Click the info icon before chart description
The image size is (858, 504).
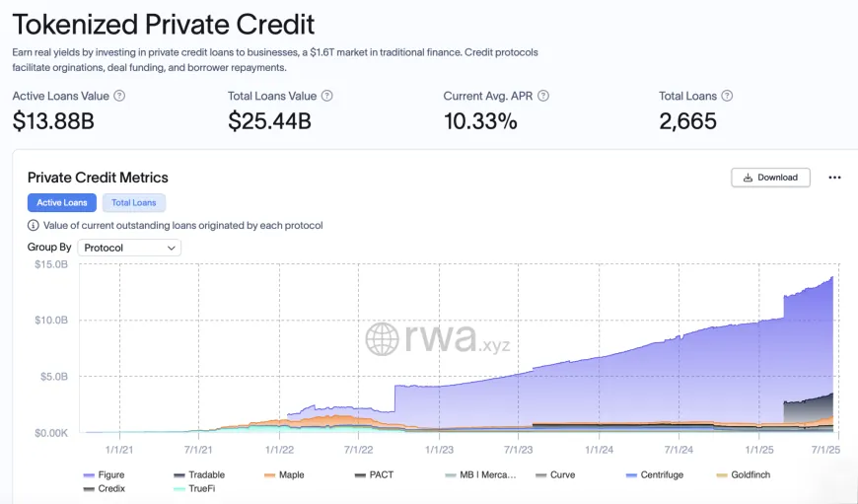click(x=33, y=226)
